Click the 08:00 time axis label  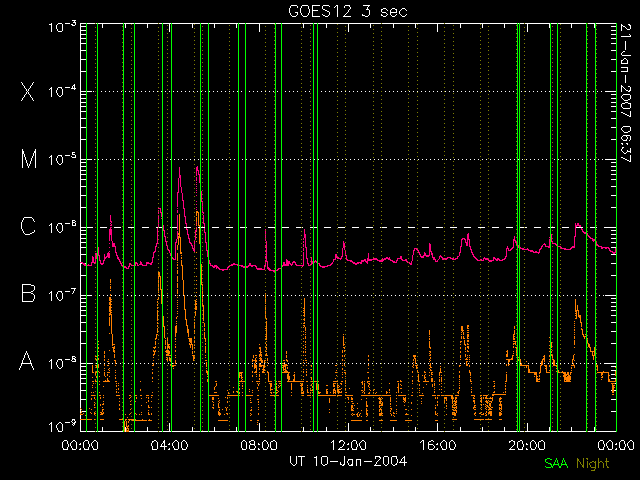coord(259,444)
